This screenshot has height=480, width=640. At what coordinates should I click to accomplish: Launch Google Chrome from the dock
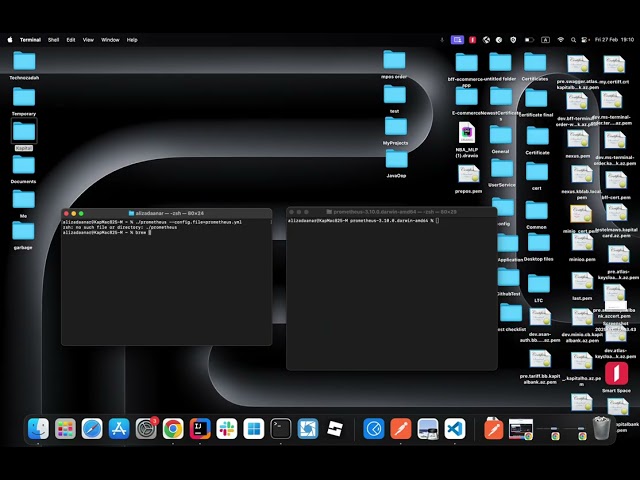(173, 429)
